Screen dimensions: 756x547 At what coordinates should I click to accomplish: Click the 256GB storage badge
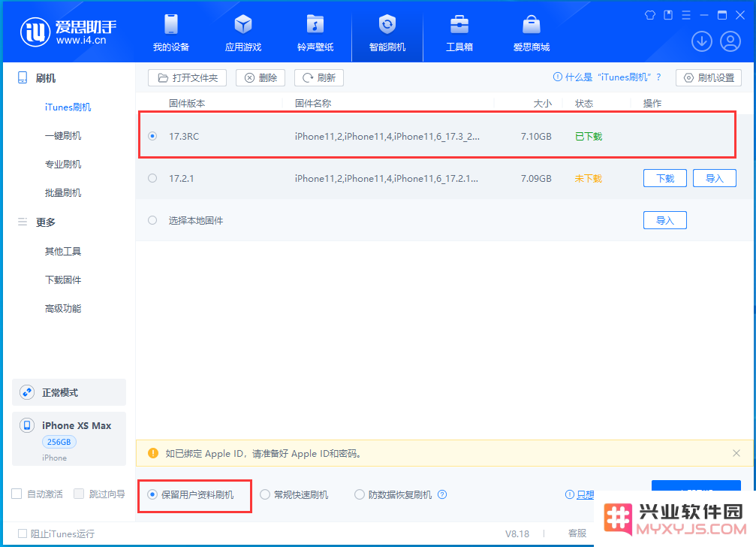tap(59, 442)
